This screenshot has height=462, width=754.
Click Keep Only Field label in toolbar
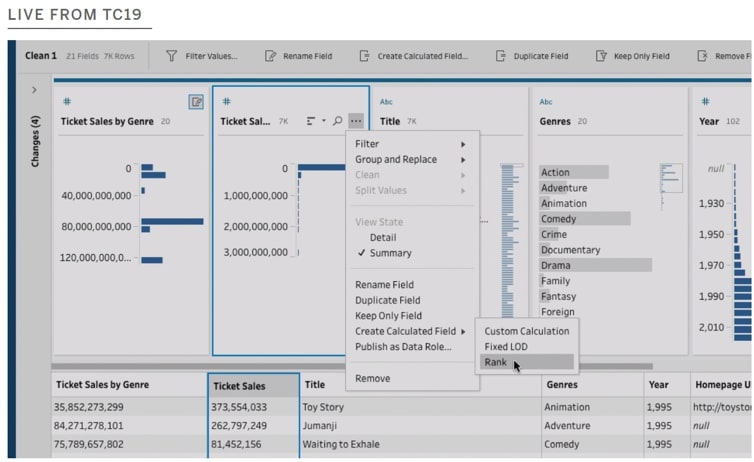point(641,56)
